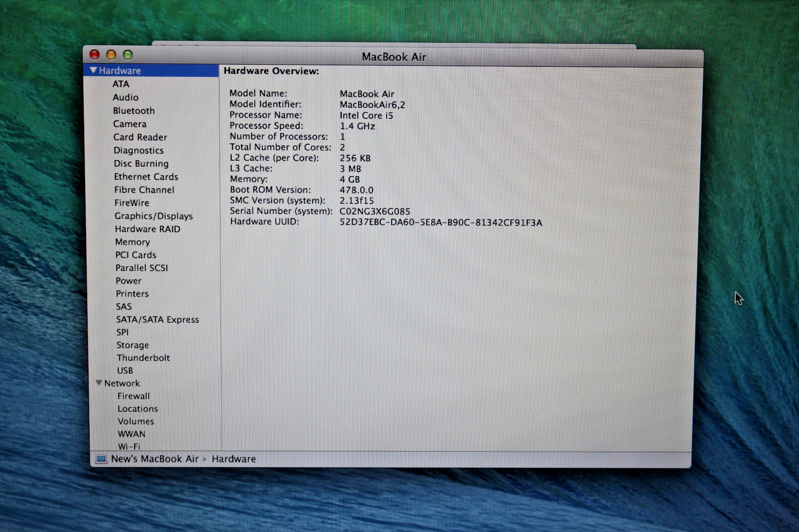Close the MacBook Air window
The image size is (799, 532).
tap(94, 54)
